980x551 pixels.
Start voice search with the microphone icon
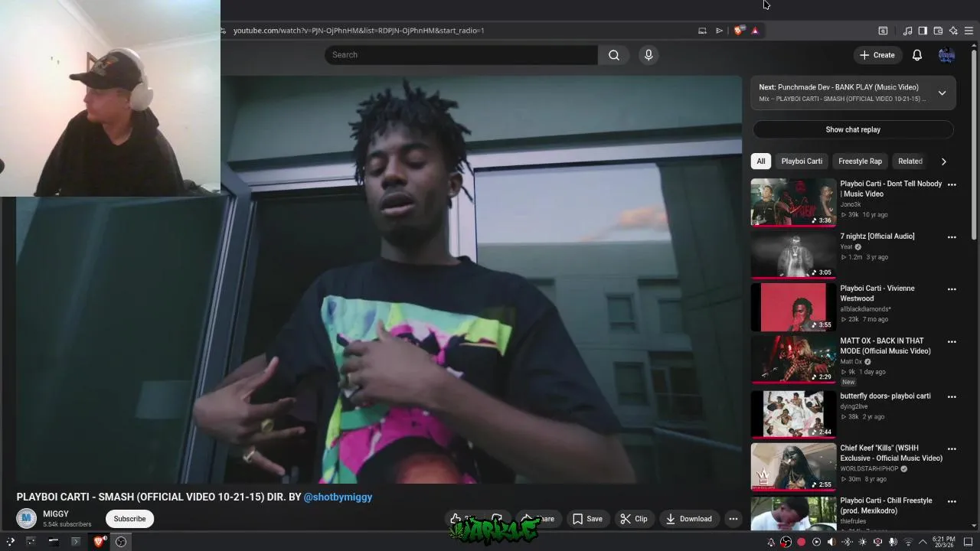(648, 55)
